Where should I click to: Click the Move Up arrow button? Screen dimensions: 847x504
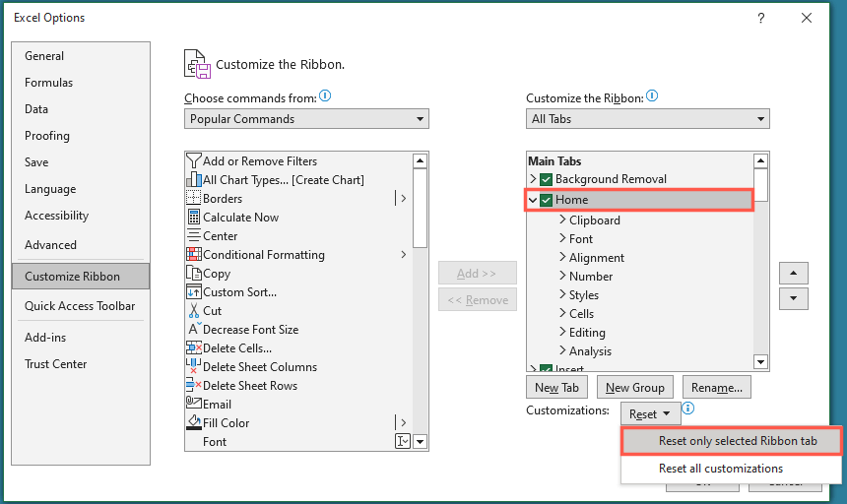(x=794, y=272)
